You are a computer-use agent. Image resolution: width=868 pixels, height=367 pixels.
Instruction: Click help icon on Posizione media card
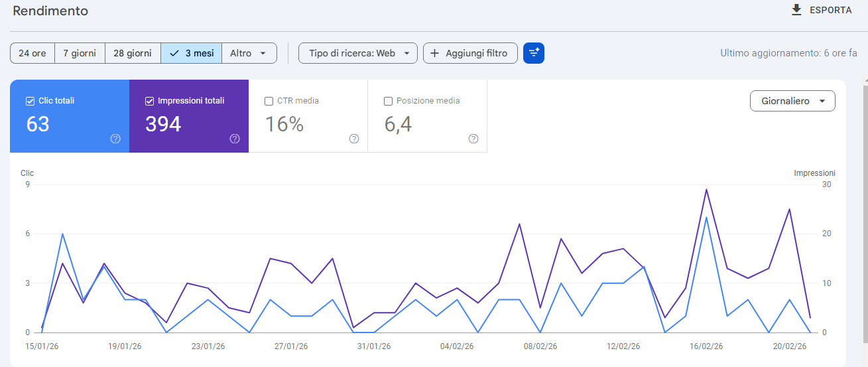point(473,139)
